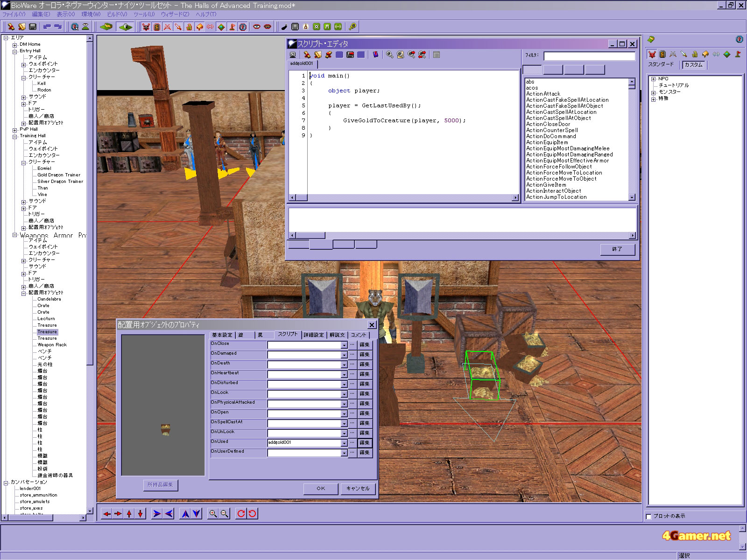
Task: Collapse the Training Hall tree node
Action: click(15, 136)
